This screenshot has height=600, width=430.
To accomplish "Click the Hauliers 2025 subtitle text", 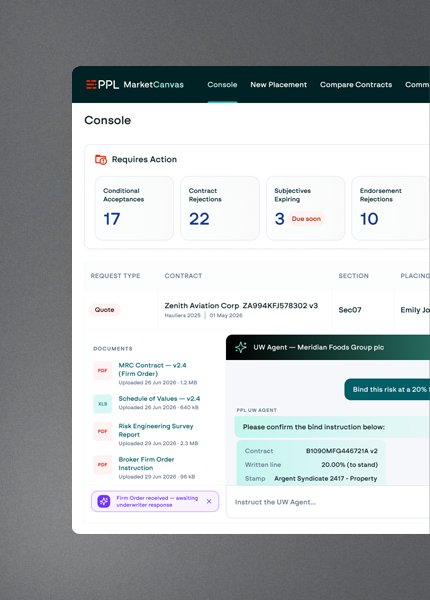I will pyautogui.click(x=182, y=316).
